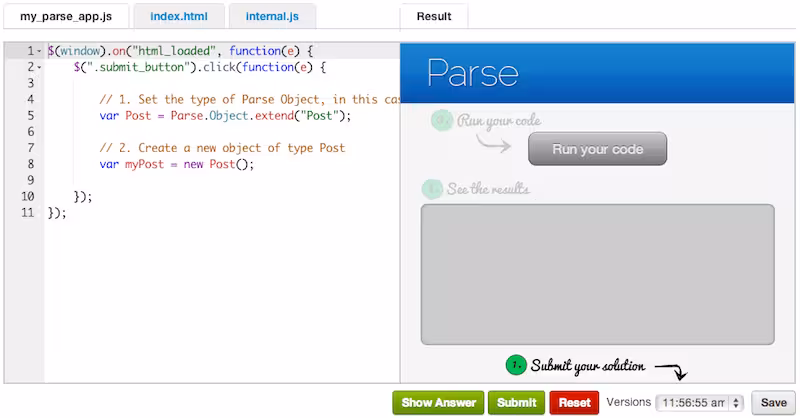Screen dimensions: 800x418
Task: Collapse the code fold arrow on line 2
Action: (x=39, y=67)
